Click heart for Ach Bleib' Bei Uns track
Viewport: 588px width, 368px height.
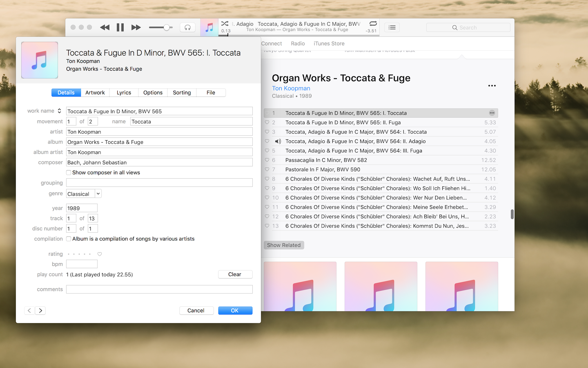click(267, 216)
